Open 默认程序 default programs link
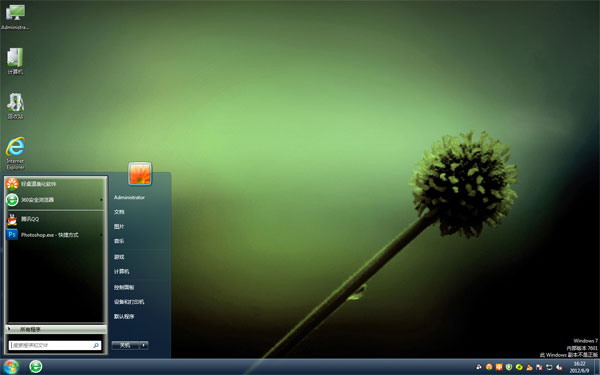This screenshot has width=600, height=375. (124, 316)
